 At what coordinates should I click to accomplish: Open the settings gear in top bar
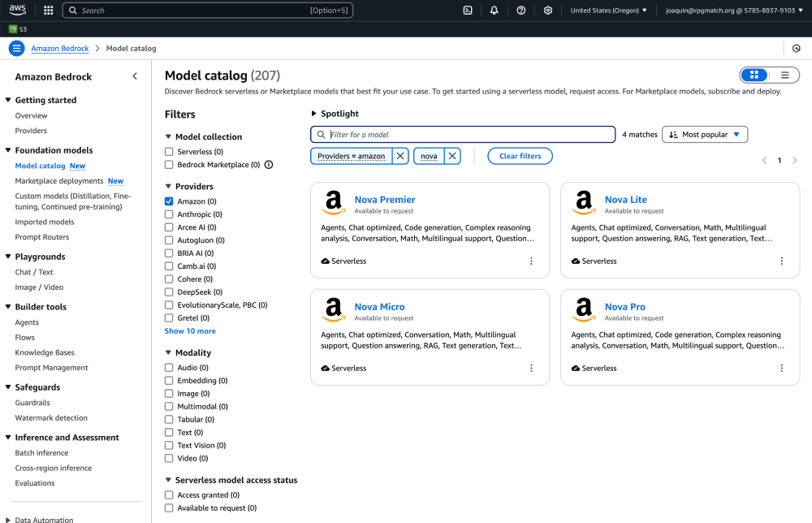[x=548, y=11]
